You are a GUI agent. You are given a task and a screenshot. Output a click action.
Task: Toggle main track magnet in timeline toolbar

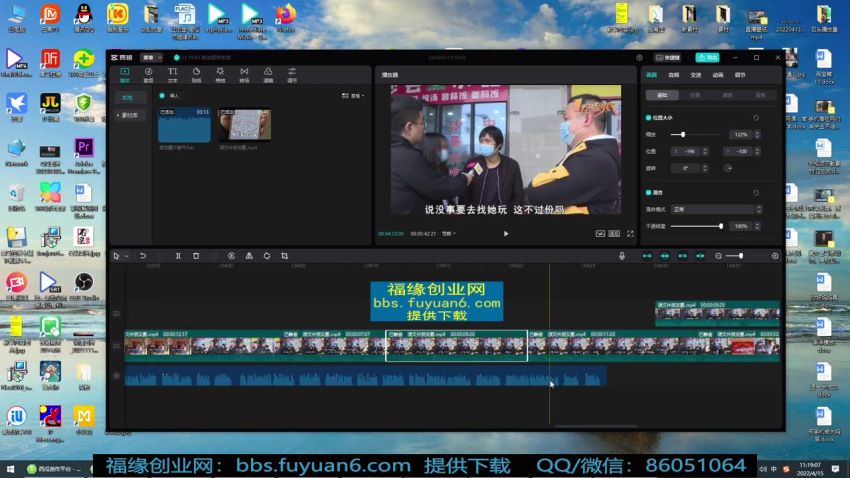(x=647, y=256)
